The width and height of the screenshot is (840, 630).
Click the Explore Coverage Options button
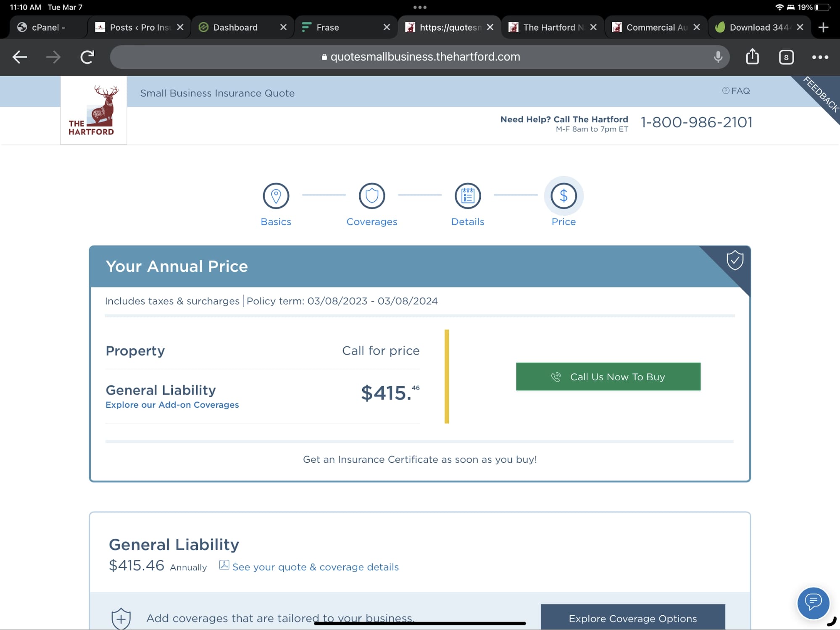coord(632,618)
